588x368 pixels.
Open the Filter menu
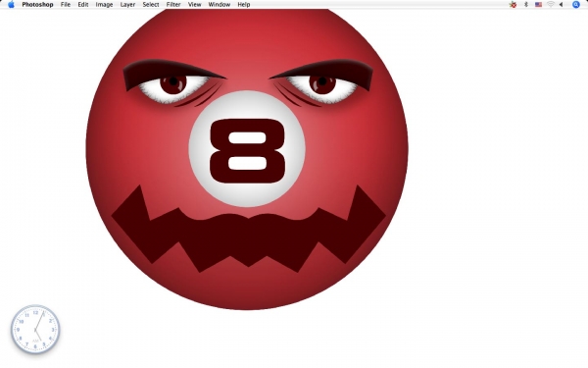tap(173, 5)
